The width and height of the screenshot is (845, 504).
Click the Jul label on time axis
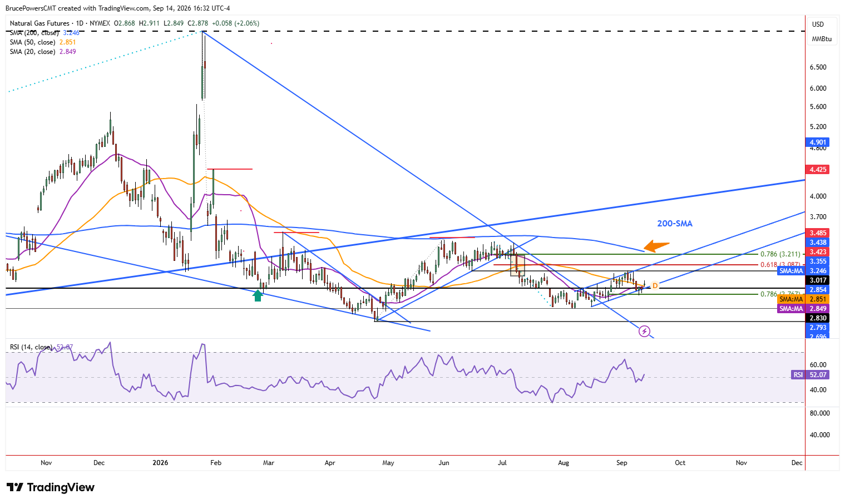(502, 463)
